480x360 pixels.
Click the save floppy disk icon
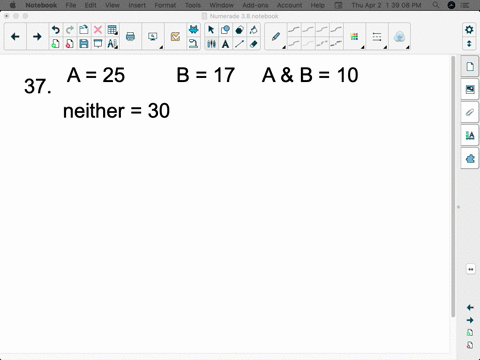tap(84, 44)
